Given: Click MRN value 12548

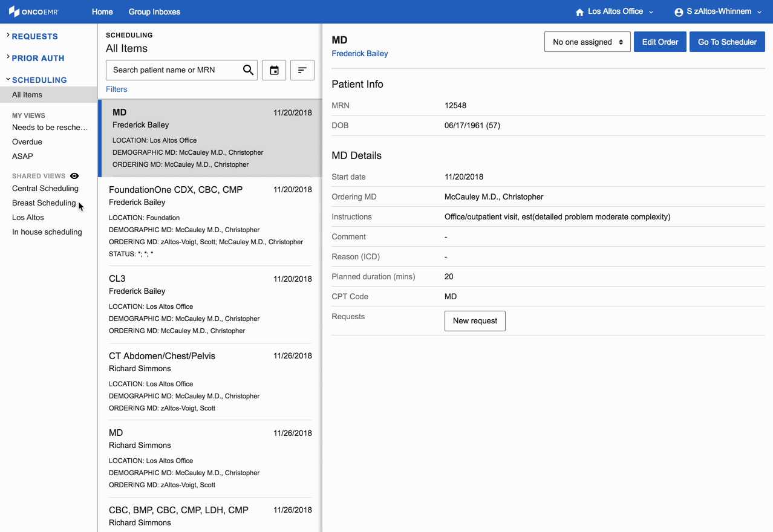Looking at the screenshot, I should (x=455, y=105).
